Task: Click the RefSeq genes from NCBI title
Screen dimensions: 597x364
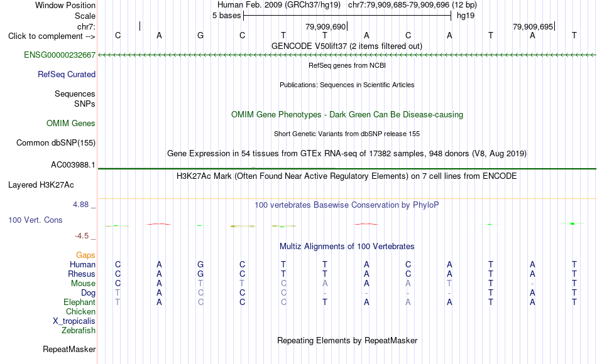Action: pyautogui.click(x=347, y=65)
